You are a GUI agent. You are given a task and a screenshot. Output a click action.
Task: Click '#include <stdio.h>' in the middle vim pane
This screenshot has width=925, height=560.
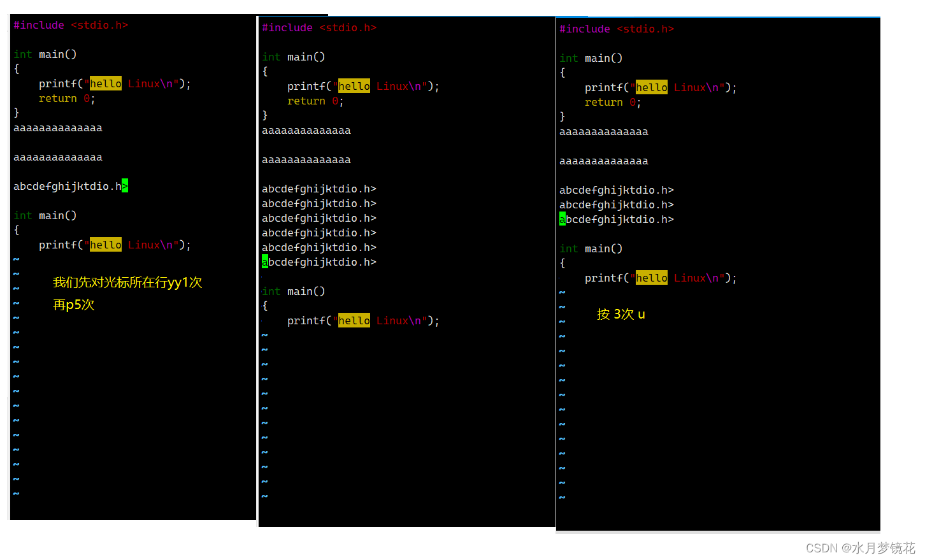click(x=319, y=28)
